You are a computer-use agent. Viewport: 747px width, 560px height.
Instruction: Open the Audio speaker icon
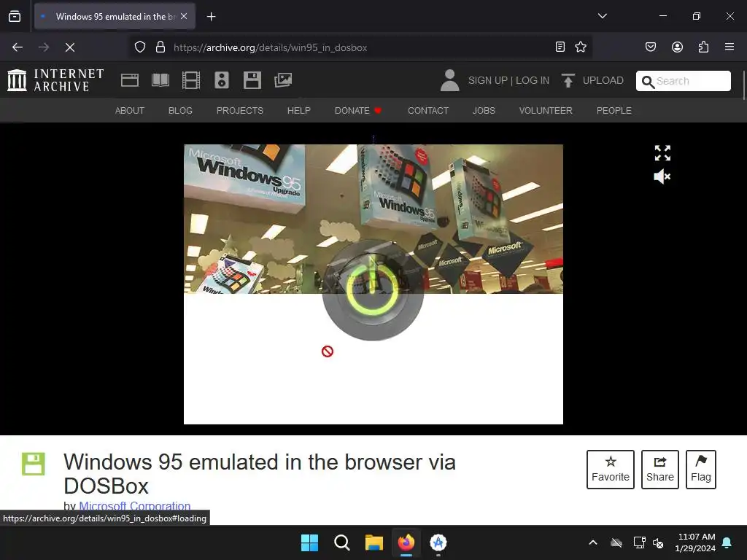(222, 80)
